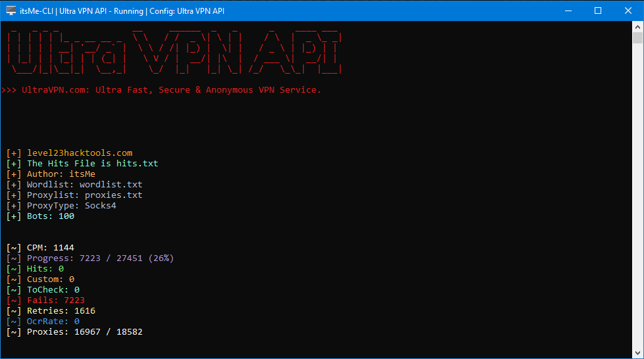This screenshot has width=644, height=359.
Task: Click the 'OcrRate: 0' line
Action: (x=43, y=322)
